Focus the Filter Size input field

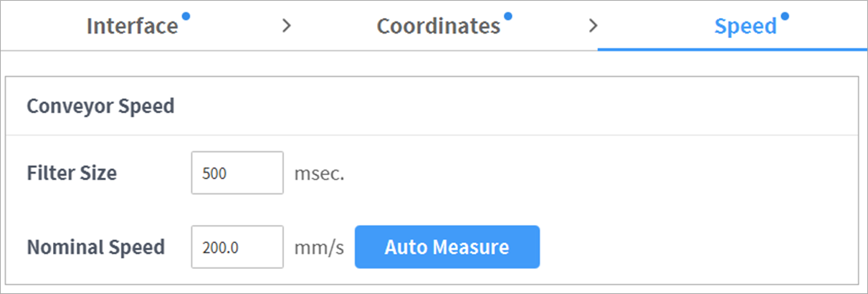[237, 173]
